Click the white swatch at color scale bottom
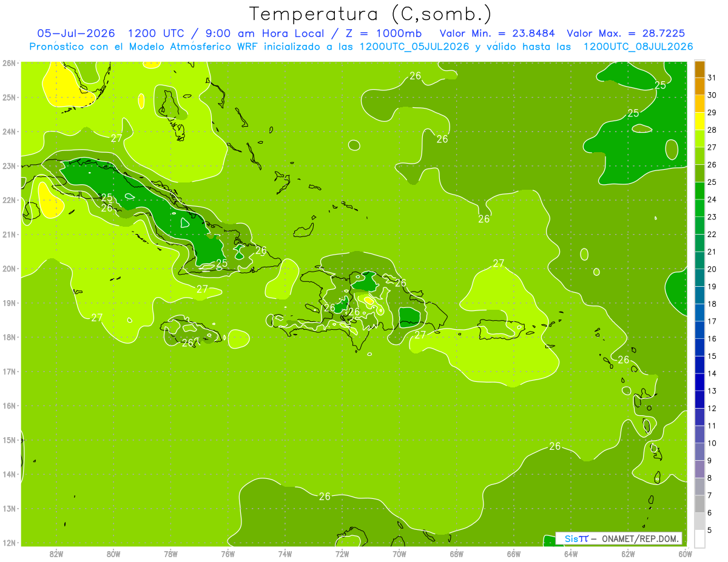This screenshot has height=562, width=728. coord(699,538)
